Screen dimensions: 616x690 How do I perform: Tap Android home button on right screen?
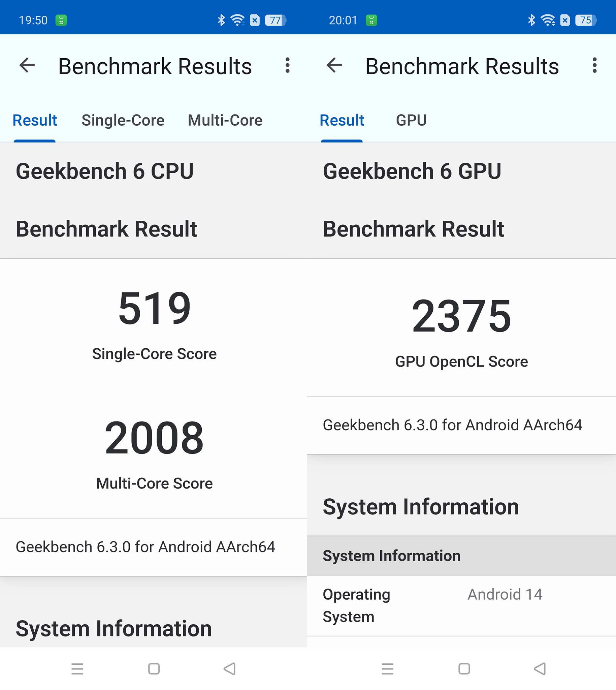point(464,669)
